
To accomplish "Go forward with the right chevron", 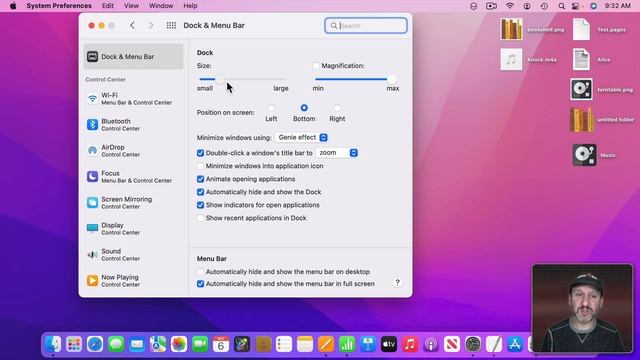I will click(x=151, y=25).
